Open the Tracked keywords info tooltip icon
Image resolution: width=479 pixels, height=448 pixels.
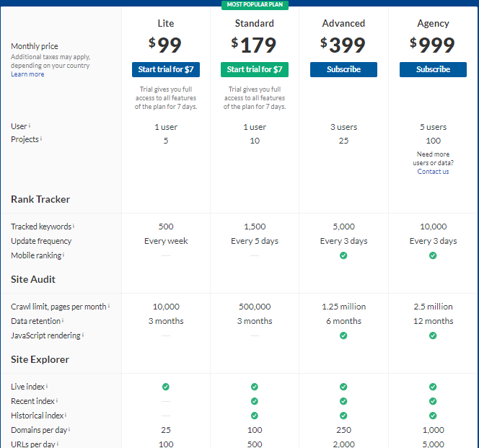coord(74,226)
